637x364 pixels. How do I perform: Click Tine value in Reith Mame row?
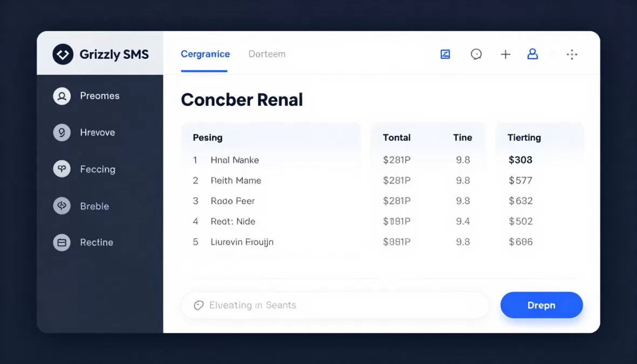coord(463,180)
